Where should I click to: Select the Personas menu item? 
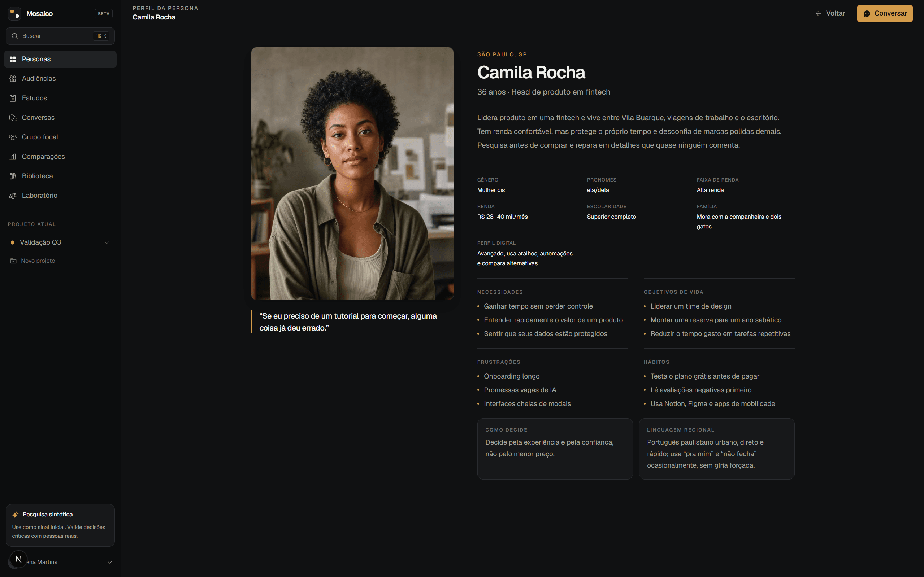[60, 59]
